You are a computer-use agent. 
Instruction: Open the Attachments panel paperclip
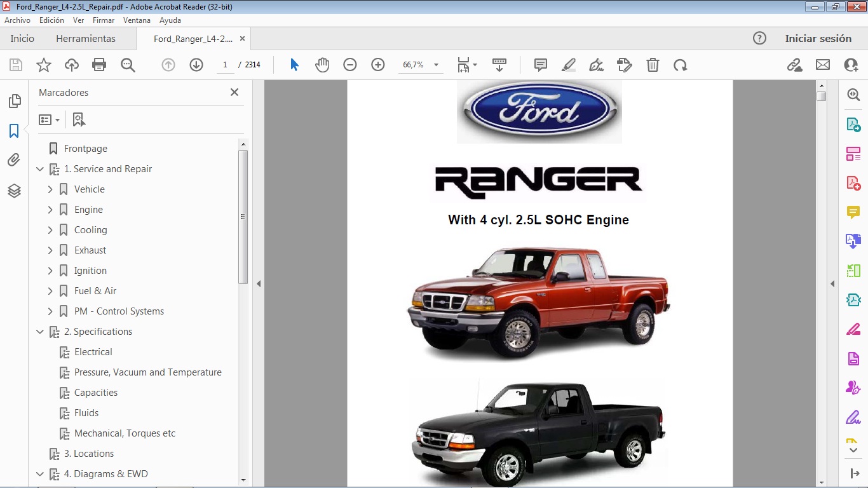14,159
